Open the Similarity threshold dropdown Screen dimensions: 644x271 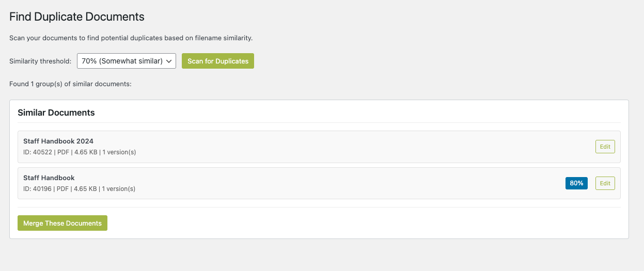coord(126,61)
